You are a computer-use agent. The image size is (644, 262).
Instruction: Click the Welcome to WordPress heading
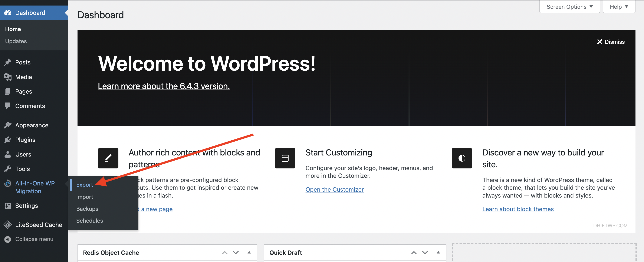207,64
